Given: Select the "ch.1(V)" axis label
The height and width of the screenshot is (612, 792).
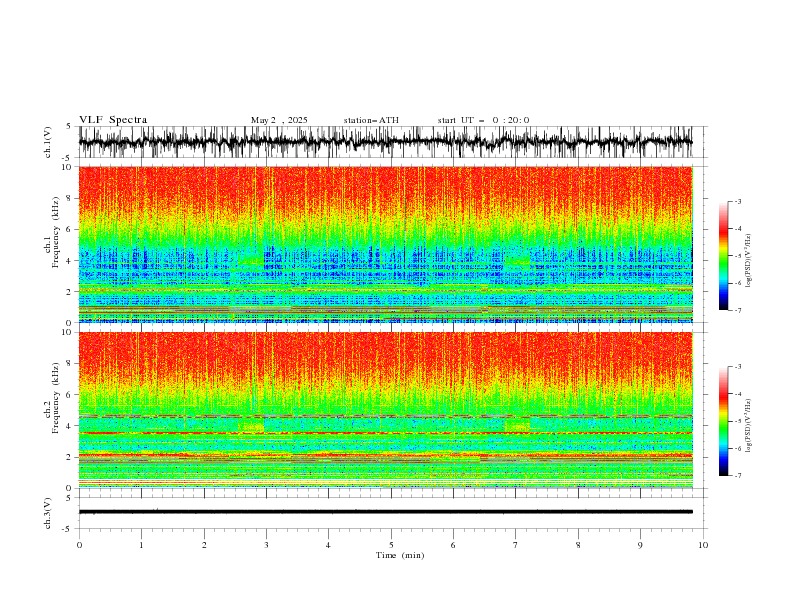Looking at the screenshot, I should point(48,142).
